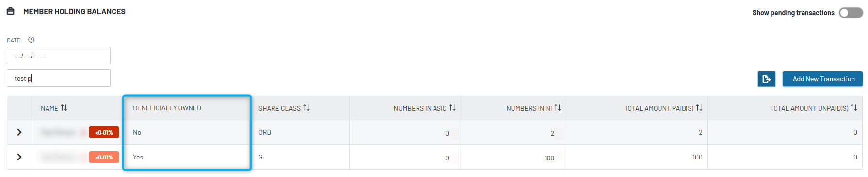Click the orange <0.01% badge in second row
The image size is (868, 177).
click(104, 157)
